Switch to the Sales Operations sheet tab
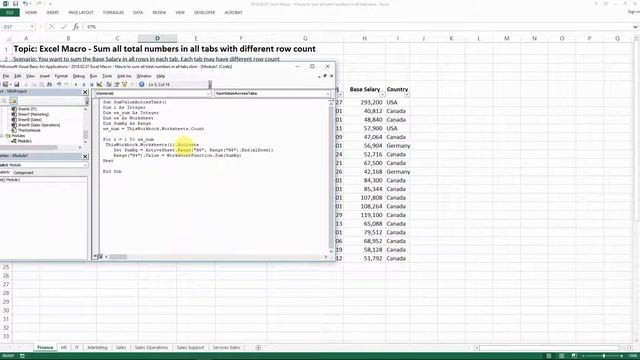The width and height of the screenshot is (640, 360). tap(151, 348)
